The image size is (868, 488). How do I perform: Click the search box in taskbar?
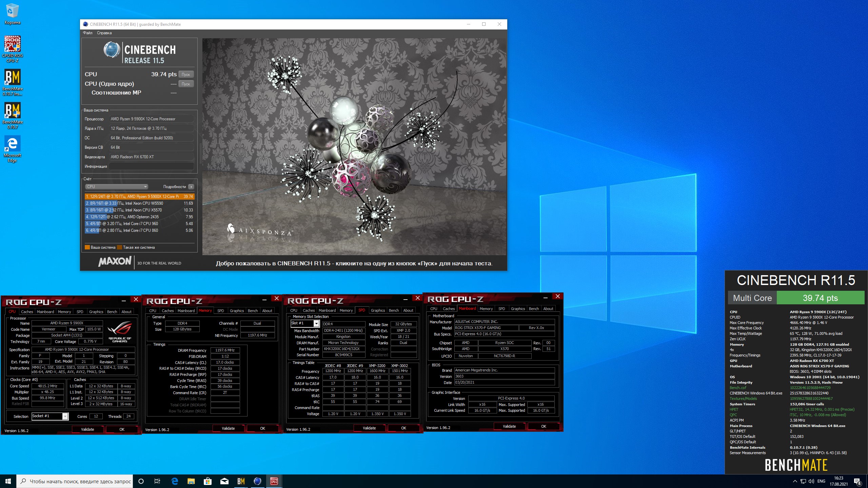(x=75, y=481)
